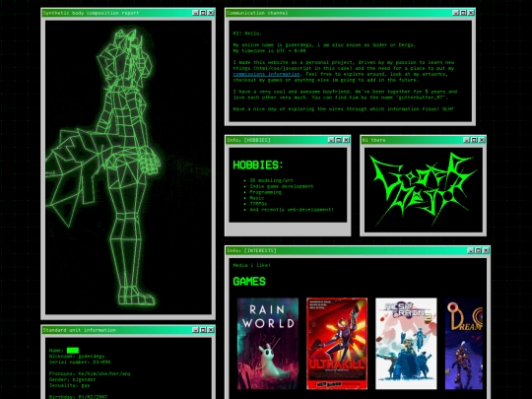
Task: Click the "Programming" hobby item
Action: (266, 192)
